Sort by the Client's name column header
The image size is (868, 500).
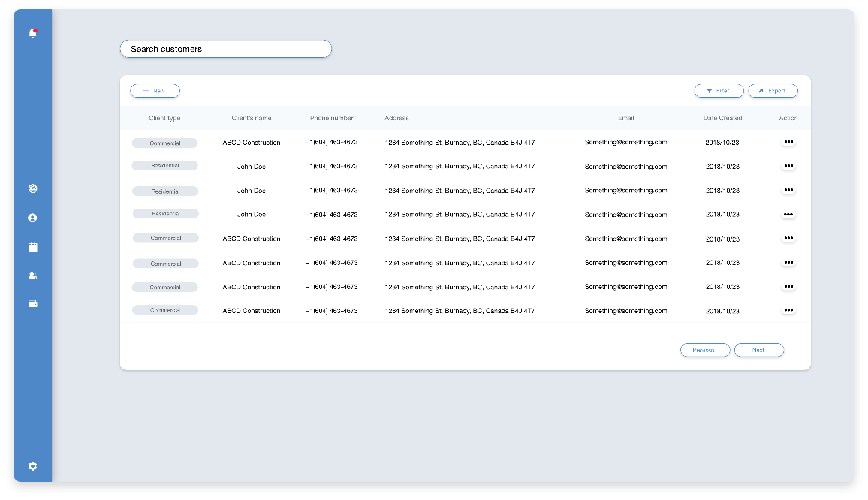tap(252, 118)
